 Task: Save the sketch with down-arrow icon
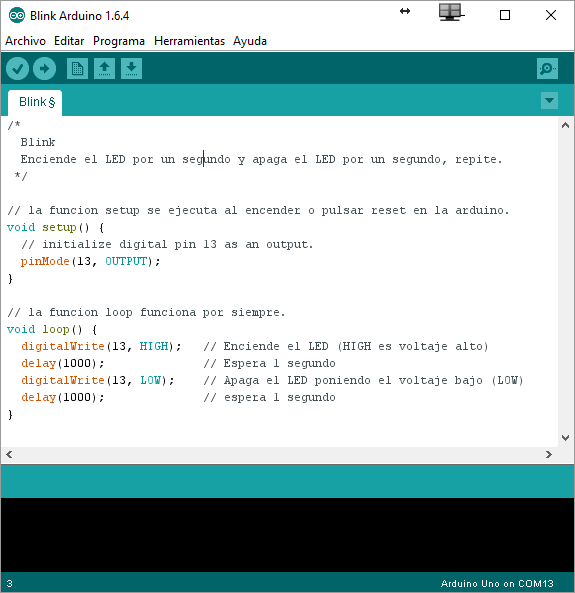point(131,68)
